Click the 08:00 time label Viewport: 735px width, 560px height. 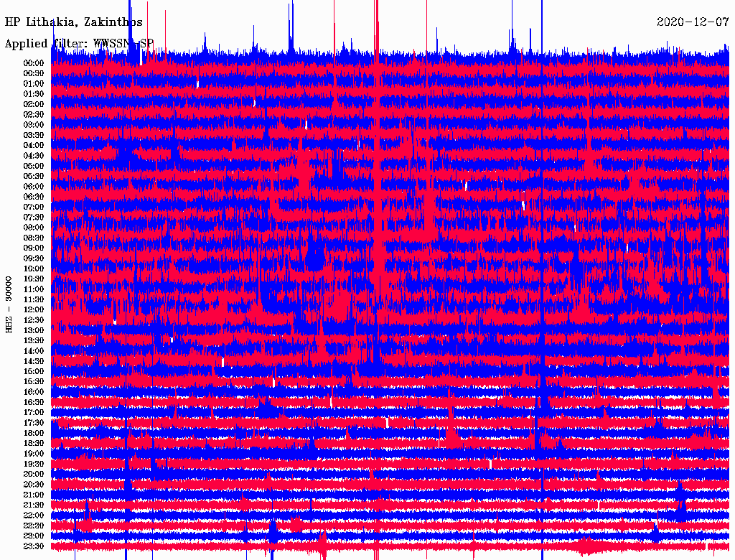tap(34, 228)
